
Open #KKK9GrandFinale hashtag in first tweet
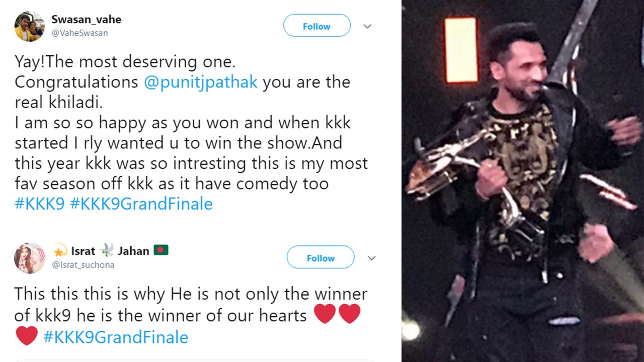[141, 204]
